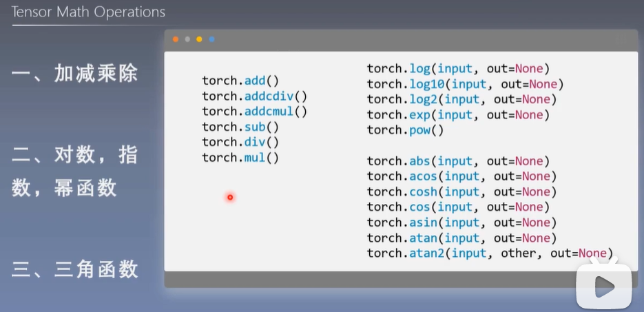644x312 pixels.
Task: Click the line 'torch.log10(input, out=None)'
Action: pyautogui.click(x=465, y=84)
